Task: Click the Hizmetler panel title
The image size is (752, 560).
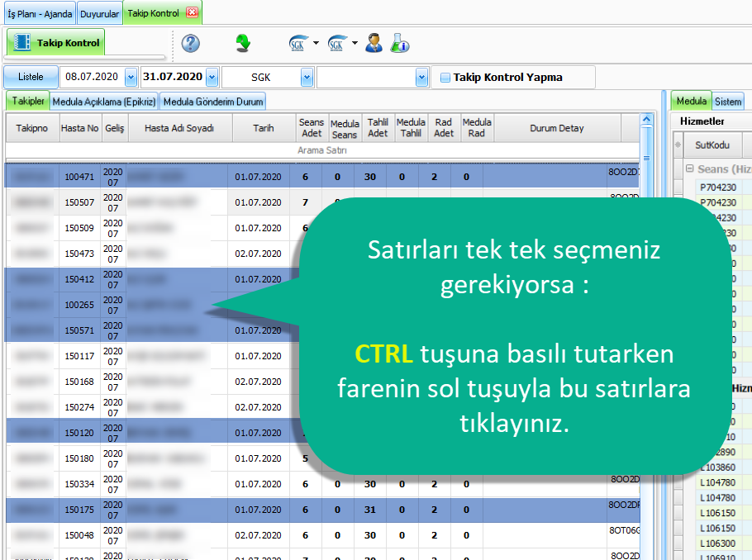Action: 702,121
